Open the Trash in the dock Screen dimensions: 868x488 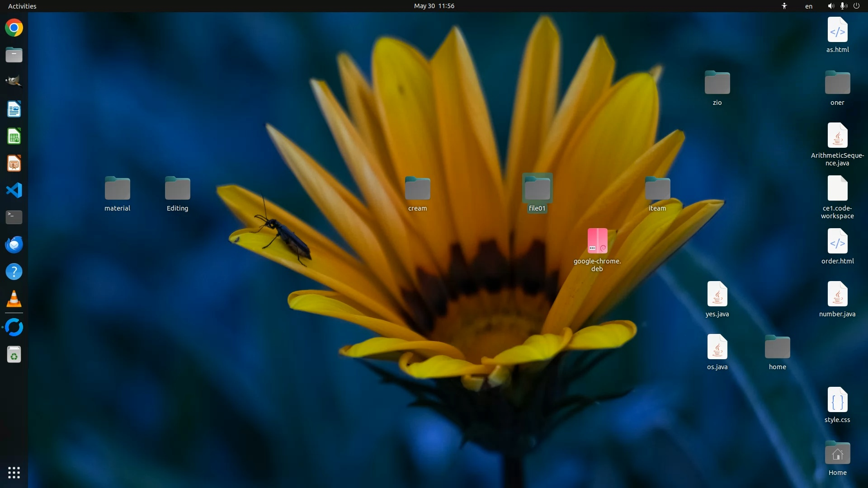click(x=14, y=355)
